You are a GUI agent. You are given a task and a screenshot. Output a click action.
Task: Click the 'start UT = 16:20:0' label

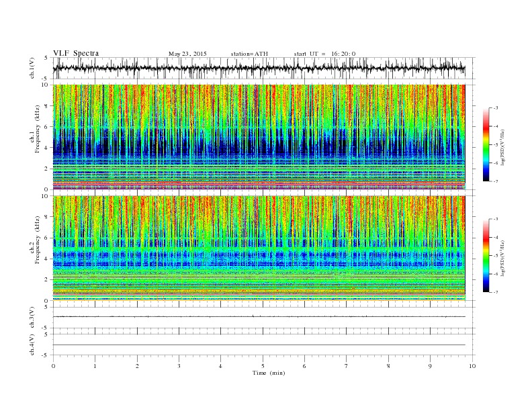click(324, 54)
